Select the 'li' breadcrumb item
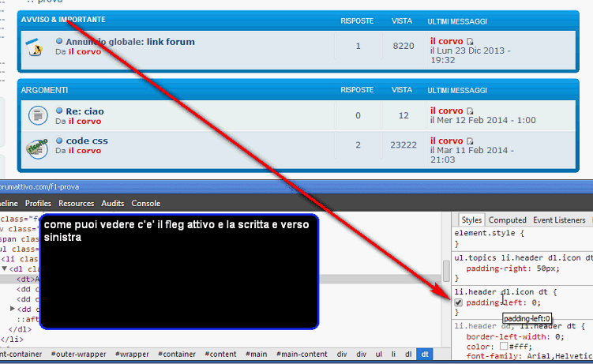This screenshot has height=364, width=593. point(393,355)
